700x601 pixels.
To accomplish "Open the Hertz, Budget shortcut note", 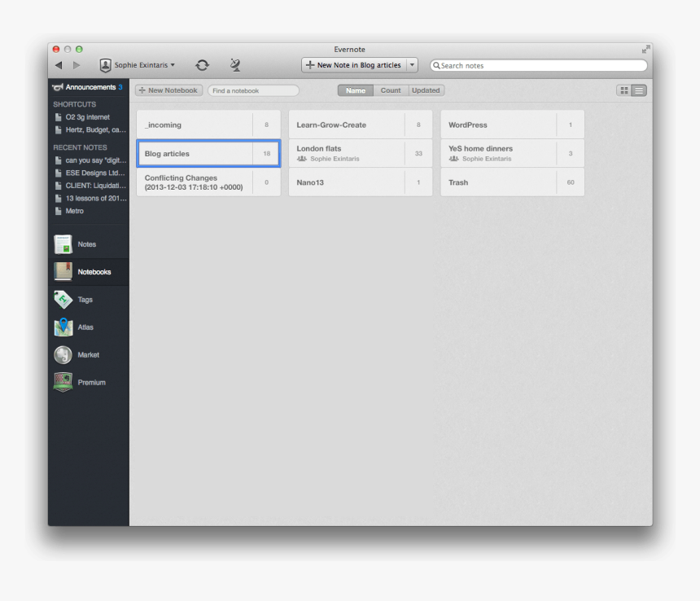I will tap(89, 130).
